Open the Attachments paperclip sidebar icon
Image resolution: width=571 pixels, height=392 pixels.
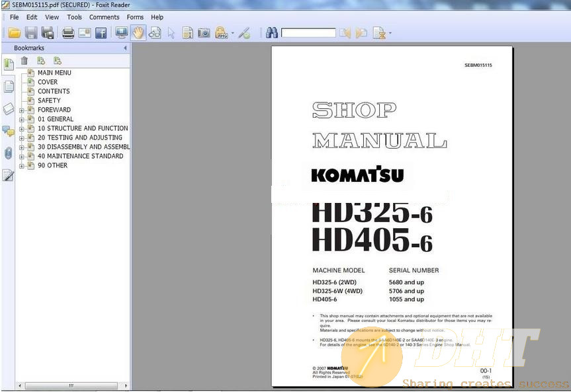pyautogui.click(x=9, y=153)
